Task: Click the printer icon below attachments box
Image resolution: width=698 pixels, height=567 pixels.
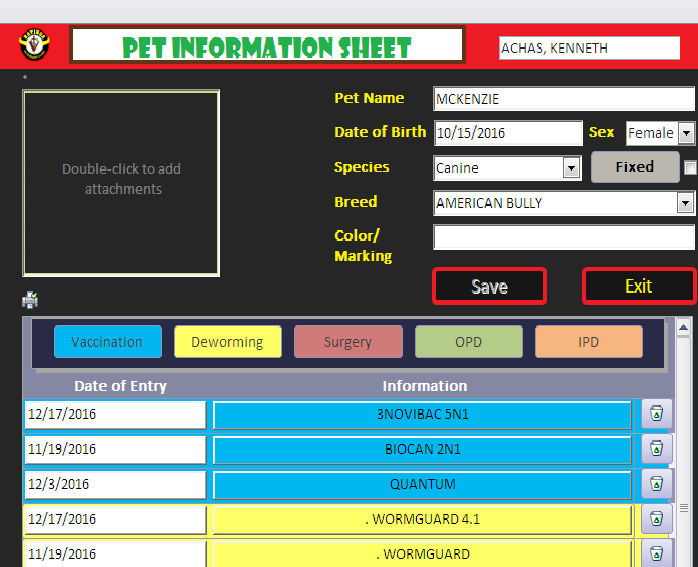Action: tap(30, 300)
